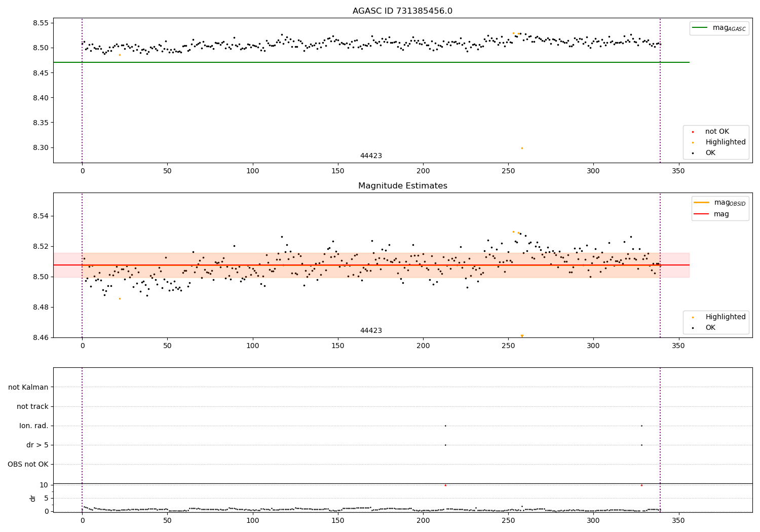This screenshot has width=760, height=532.
Task: Click the green line sample in the mag AGASC legend
Action: click(x=701, y=28)
